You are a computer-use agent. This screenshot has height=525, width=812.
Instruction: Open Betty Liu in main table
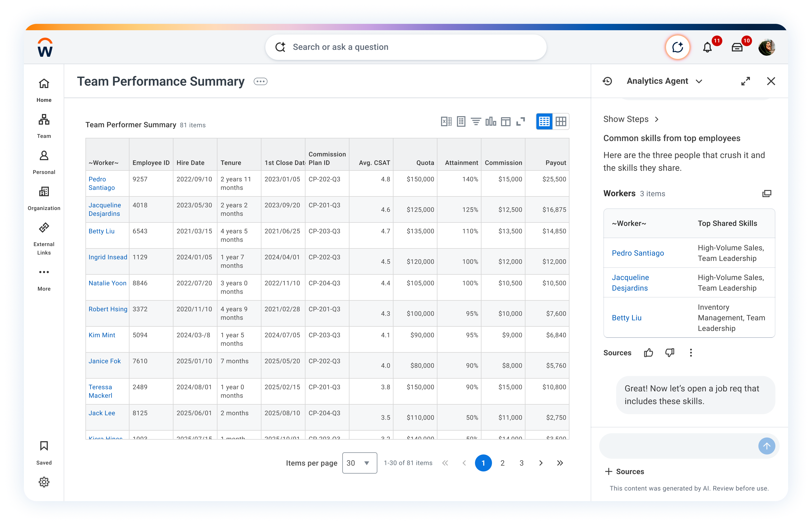[102, 231]
